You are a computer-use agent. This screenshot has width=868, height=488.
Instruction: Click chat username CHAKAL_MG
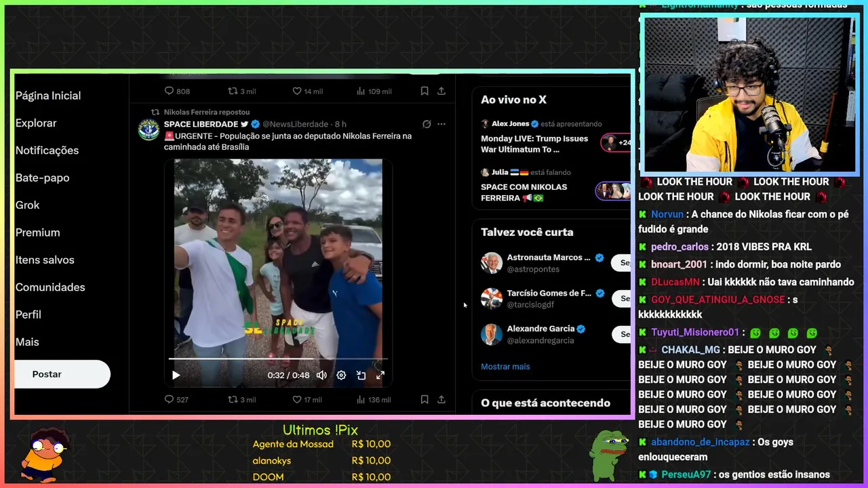point(690,350)
